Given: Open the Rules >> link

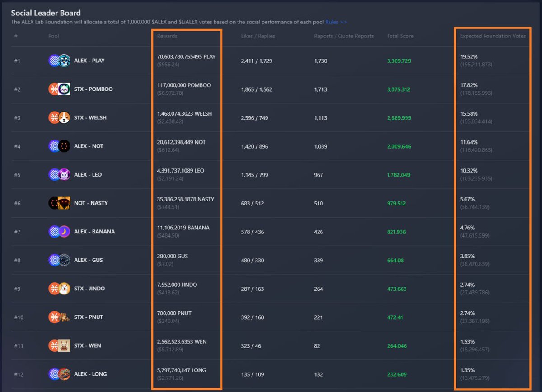Looking at the screenshot, I should tap(336, 22).
